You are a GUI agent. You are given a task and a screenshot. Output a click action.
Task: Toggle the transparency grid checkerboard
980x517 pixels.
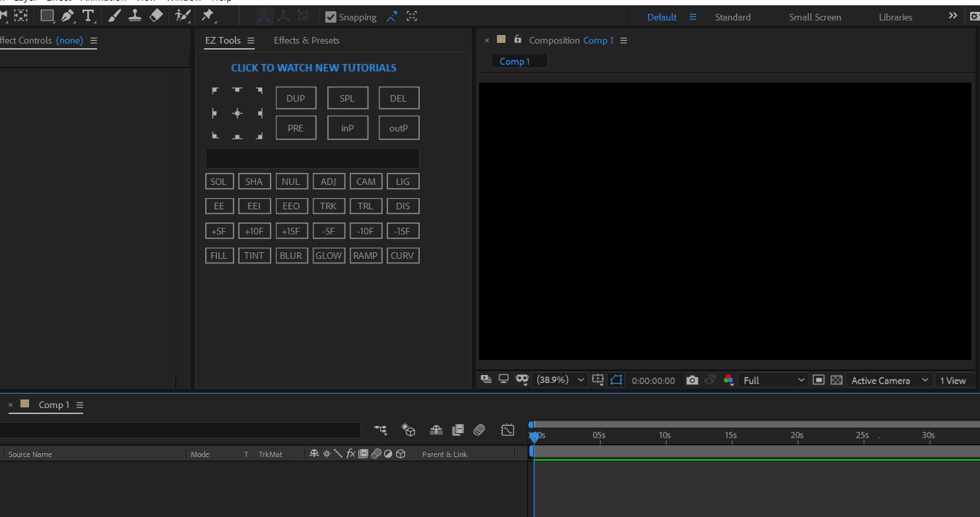pos(836,380)
